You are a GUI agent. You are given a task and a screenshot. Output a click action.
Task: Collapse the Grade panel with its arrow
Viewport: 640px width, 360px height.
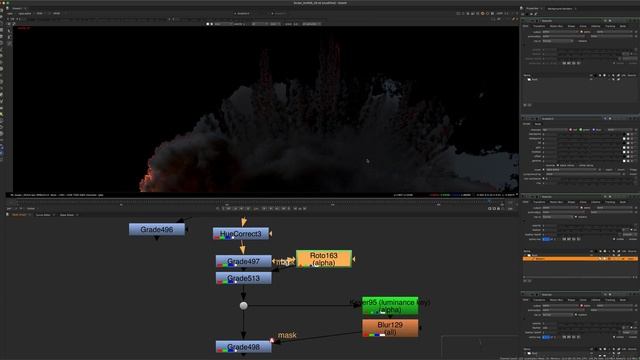(x=524, y=119)
